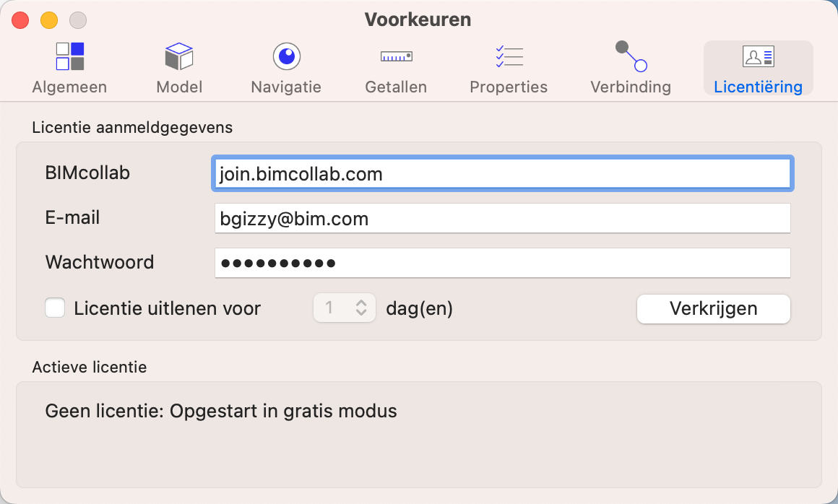Click the Verkrijgen button
This screenshot has height=504, width=838.
point(714,308)
